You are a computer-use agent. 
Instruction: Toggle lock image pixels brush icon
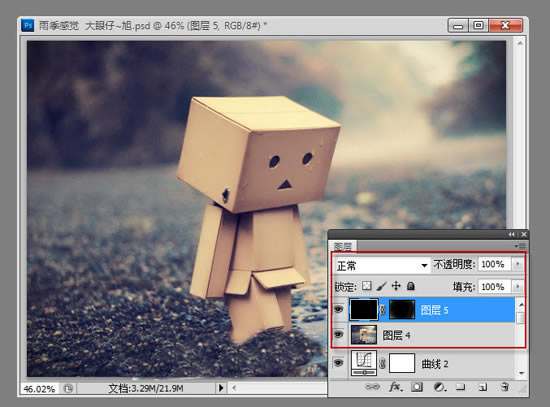[381, 286]
